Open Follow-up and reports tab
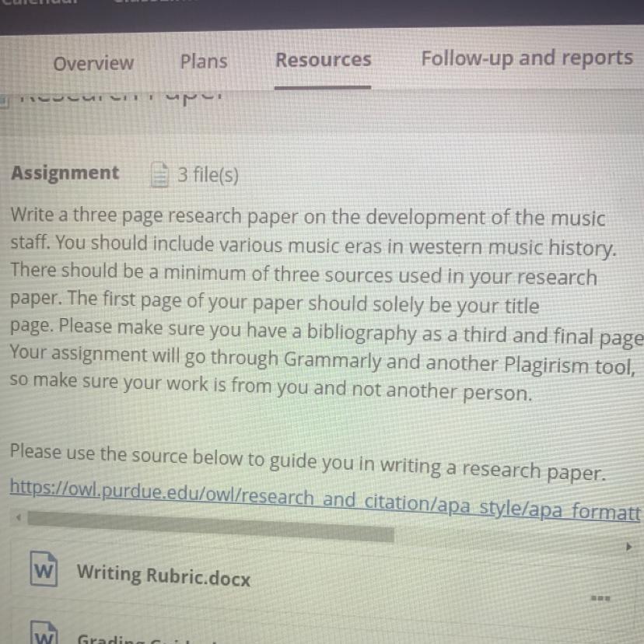The height and width of the screenshot is (644, 644). click(x=527, y=58)
